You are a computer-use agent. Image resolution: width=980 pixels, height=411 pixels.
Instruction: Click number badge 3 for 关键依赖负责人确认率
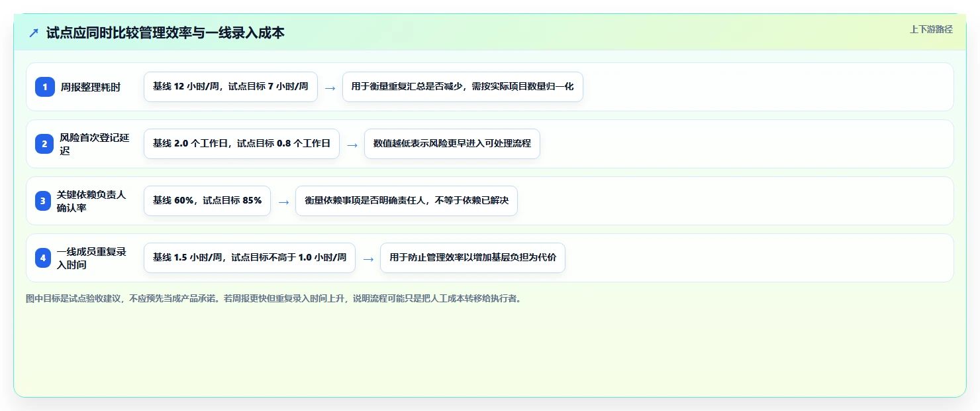tap(43, 201)
